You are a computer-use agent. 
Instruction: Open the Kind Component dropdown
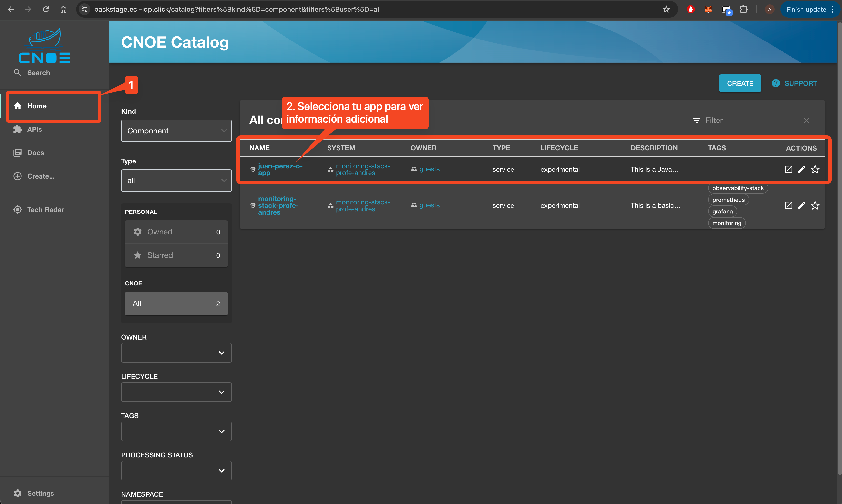176,131
